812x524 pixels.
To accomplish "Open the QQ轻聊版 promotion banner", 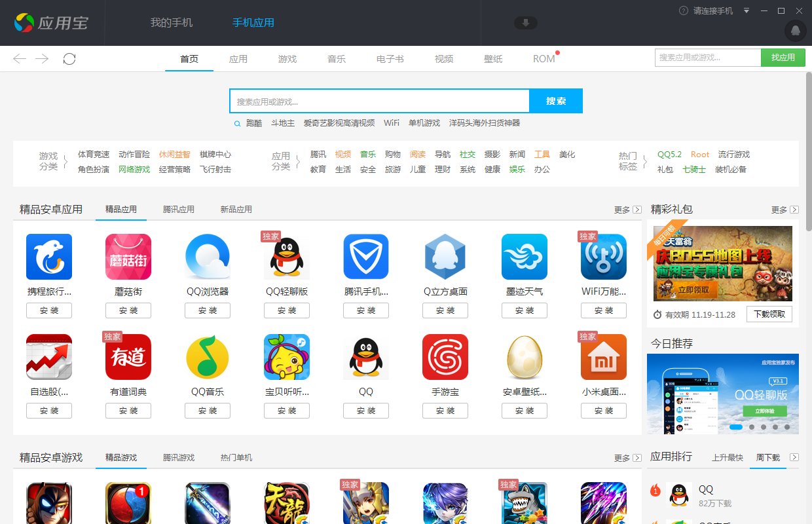I will (x=723, y=394).
